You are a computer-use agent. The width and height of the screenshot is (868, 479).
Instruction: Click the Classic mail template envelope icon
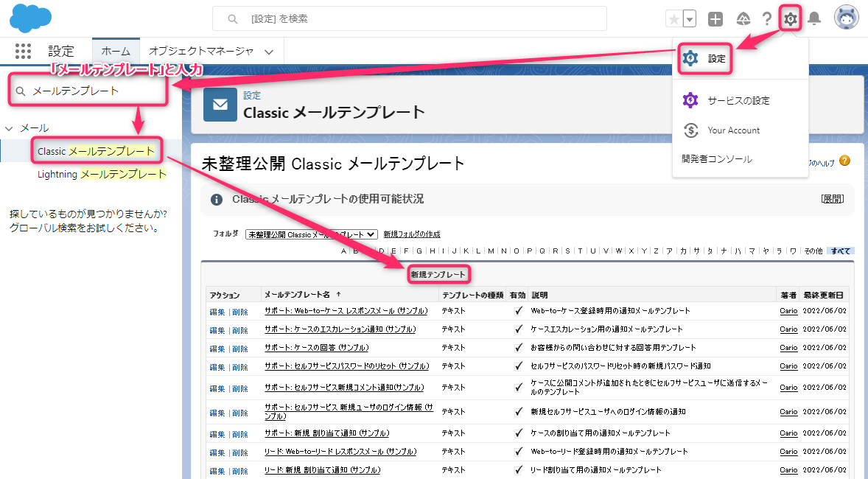point(220,104)
